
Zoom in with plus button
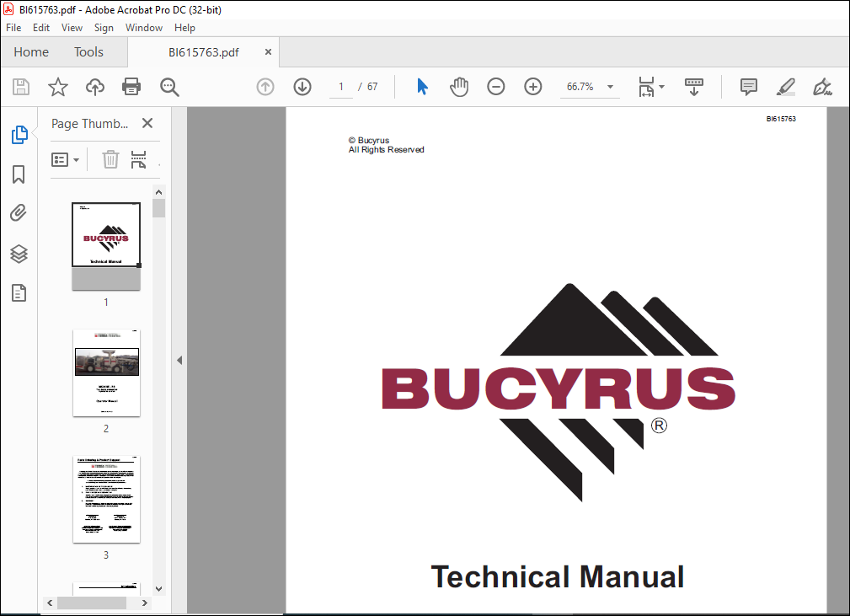533,87
